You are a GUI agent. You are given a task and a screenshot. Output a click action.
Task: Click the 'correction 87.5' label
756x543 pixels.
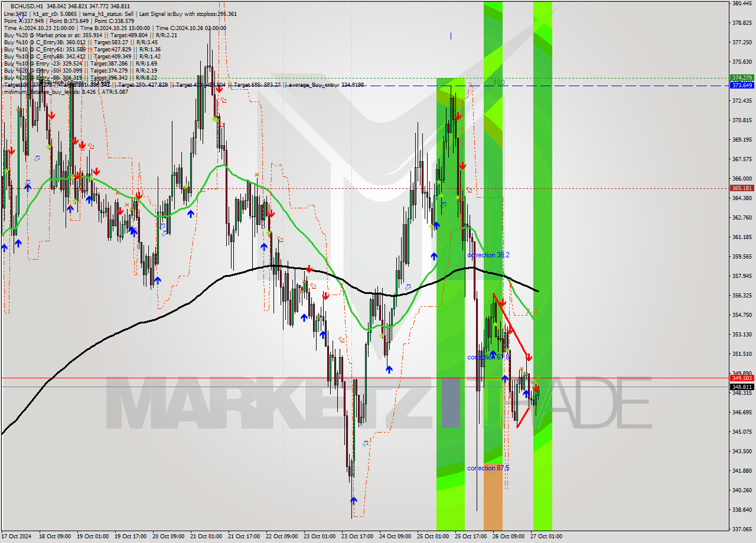[488, 468]
